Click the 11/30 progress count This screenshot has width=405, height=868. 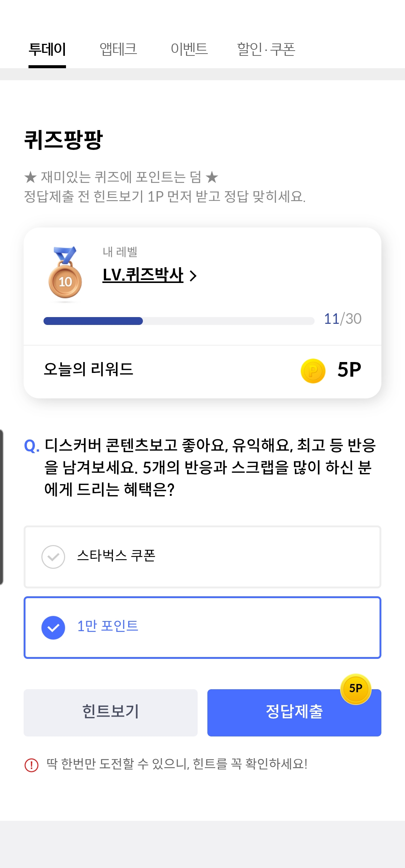pos(343,319)
